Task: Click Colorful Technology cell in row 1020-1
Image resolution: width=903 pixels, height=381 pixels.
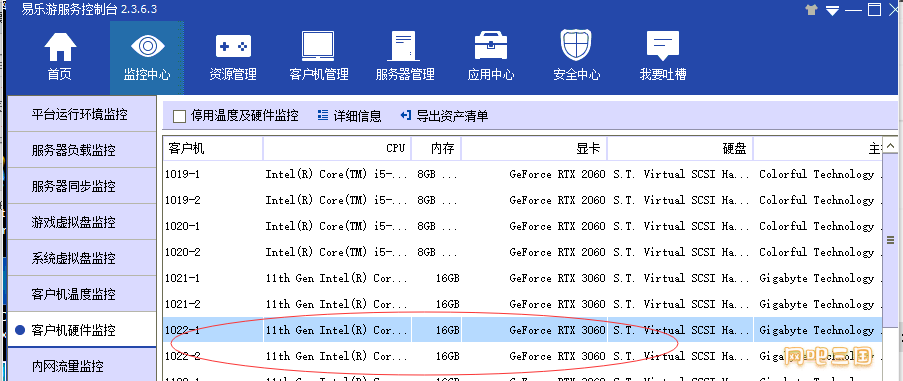Action: point(817,226)
